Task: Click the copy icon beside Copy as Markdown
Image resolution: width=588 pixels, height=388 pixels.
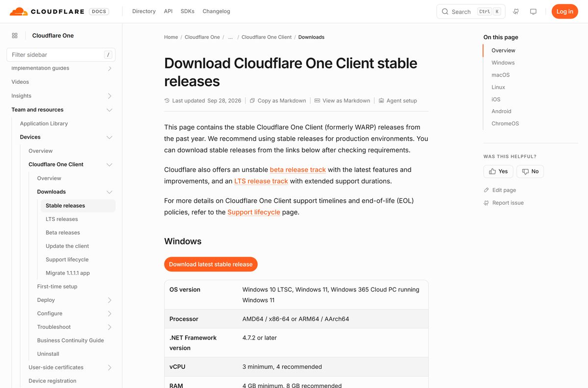Action: click(x=252, y=100)
